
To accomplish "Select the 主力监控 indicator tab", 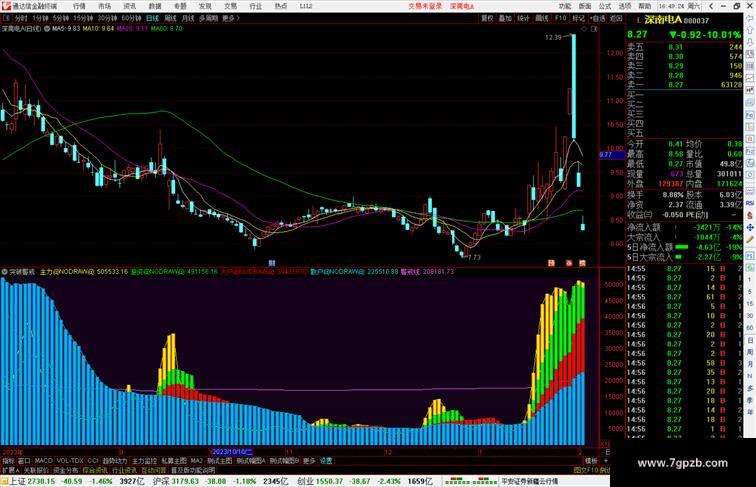I will 144,461.
